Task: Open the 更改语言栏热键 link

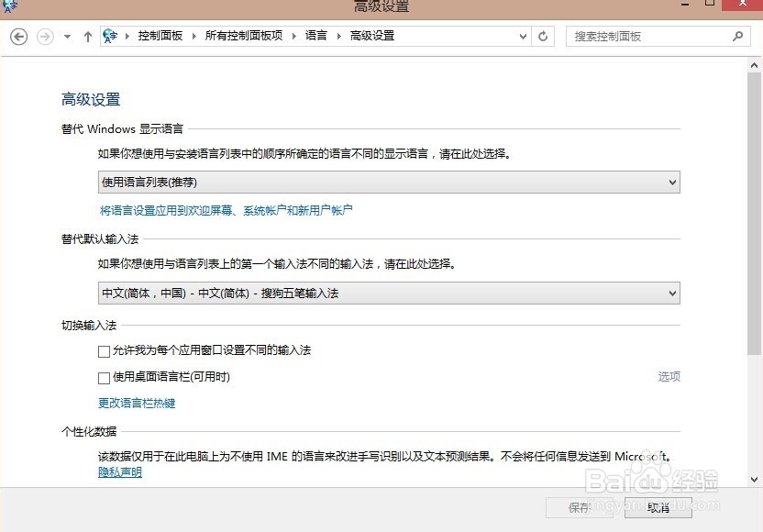Action: 137,402
